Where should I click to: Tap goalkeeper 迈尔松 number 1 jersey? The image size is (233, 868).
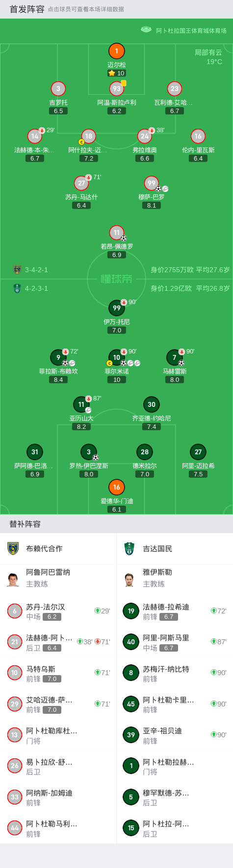[x=116, y=51]
